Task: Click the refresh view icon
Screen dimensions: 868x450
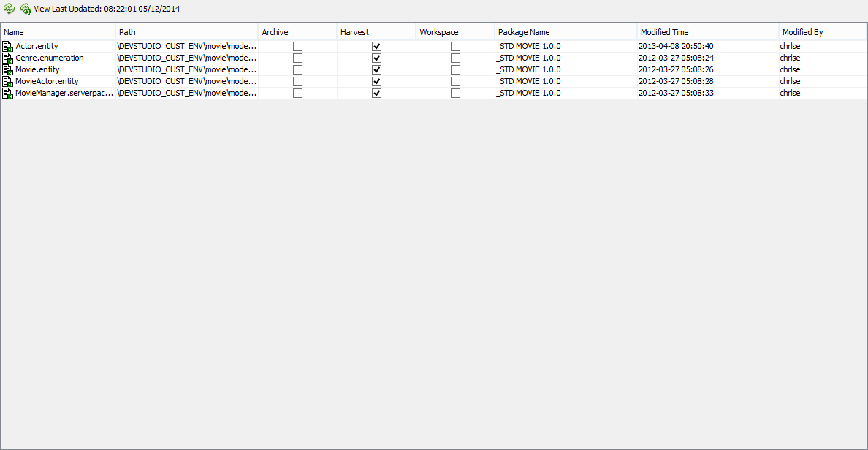Action: (x=9, y=9)
